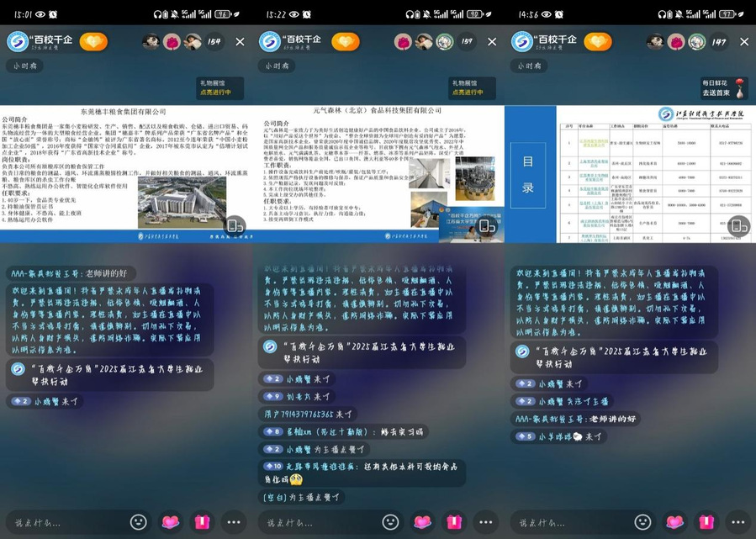Tap the message 小螃蟹 关注了主播
Screen dimensions: 756x539
[563, 401]
